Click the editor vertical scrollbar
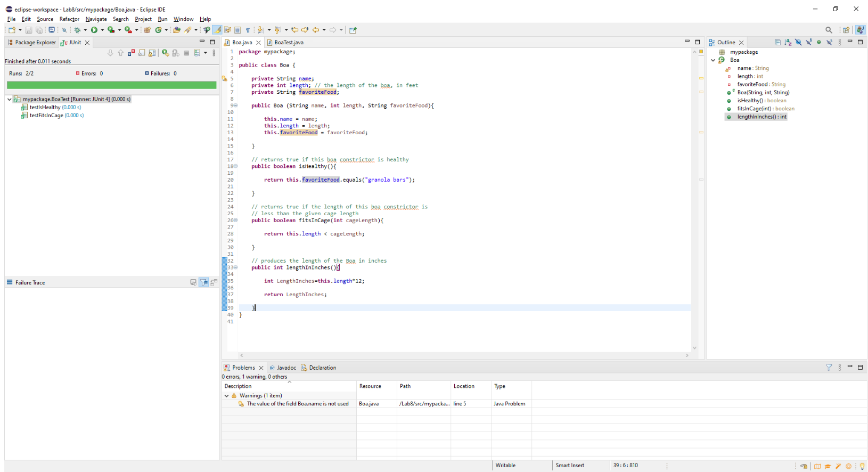The height and width of the screenshot is (472, 868). pos(694,200)
